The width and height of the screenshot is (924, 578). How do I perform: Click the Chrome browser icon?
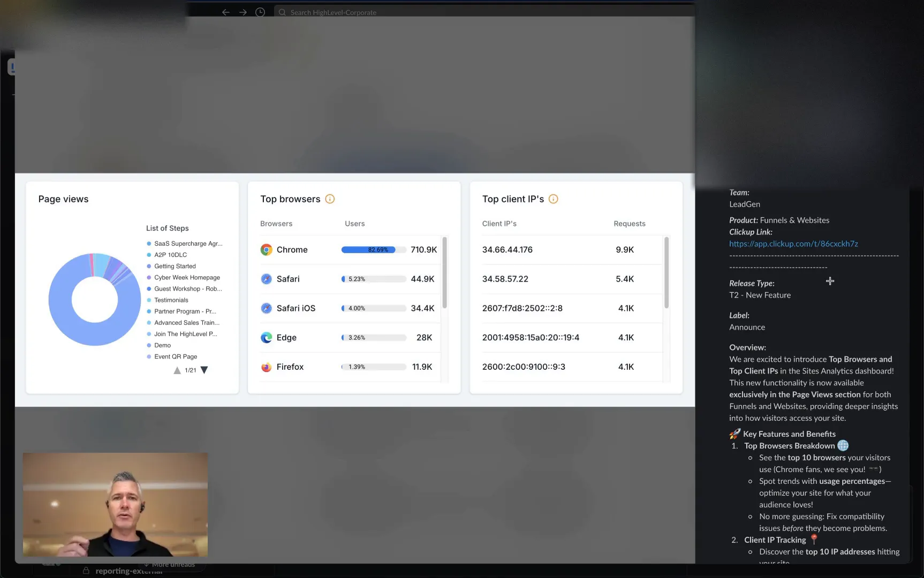(x=266, y=249)
